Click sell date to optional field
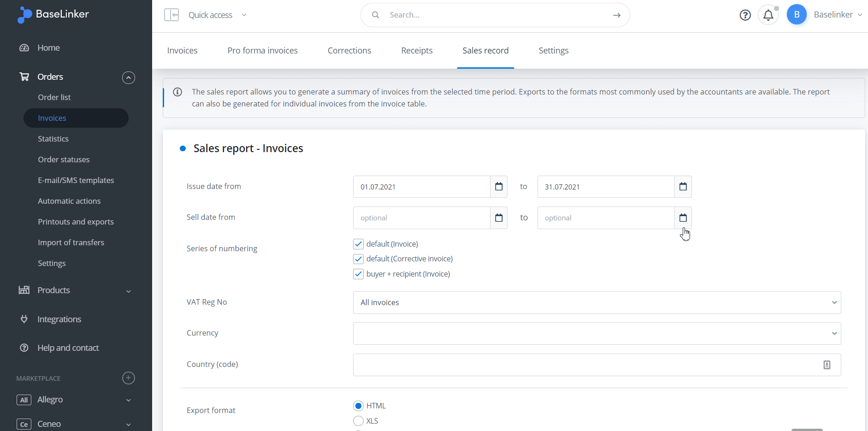 pos(606,218)
